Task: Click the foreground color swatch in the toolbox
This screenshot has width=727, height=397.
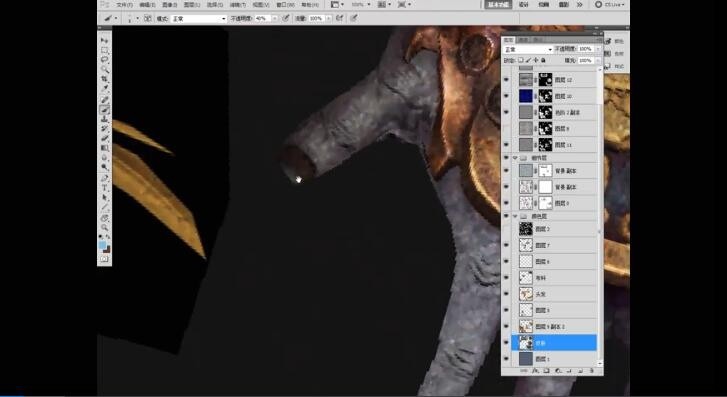Action: (102, 244)
